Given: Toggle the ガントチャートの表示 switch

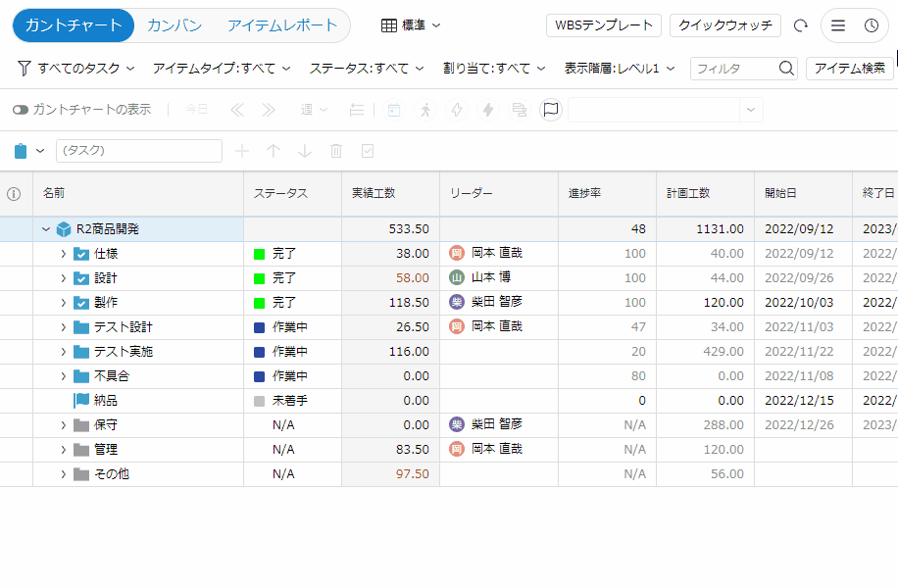Looking at the screenshot, I should [x=21, y=110].
